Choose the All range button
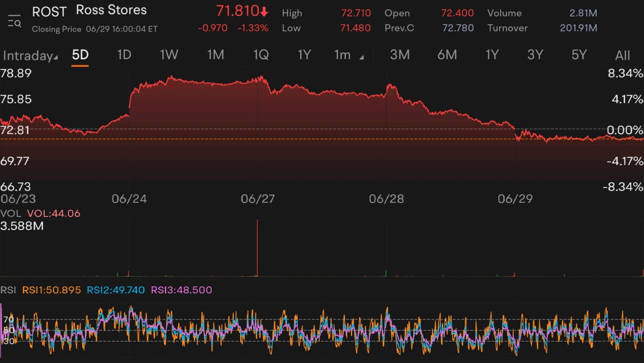 [x=622, y=56]
